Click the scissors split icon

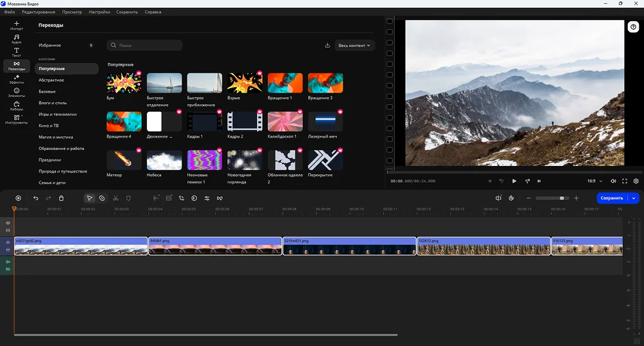pyautogui.click(x=116, y=198)
